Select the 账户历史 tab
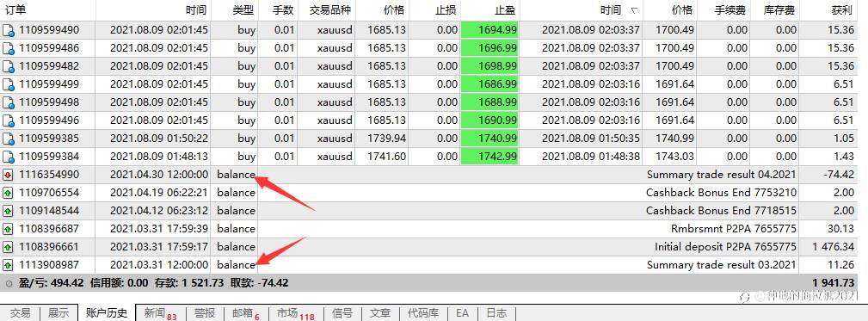868x321 pixels. pyautogui.click(x=107, y=313)
